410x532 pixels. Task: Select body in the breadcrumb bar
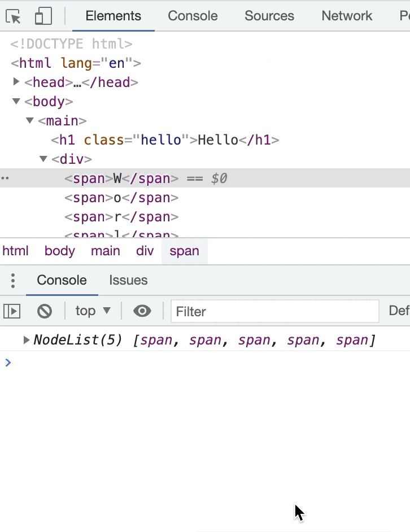(60, 251)
